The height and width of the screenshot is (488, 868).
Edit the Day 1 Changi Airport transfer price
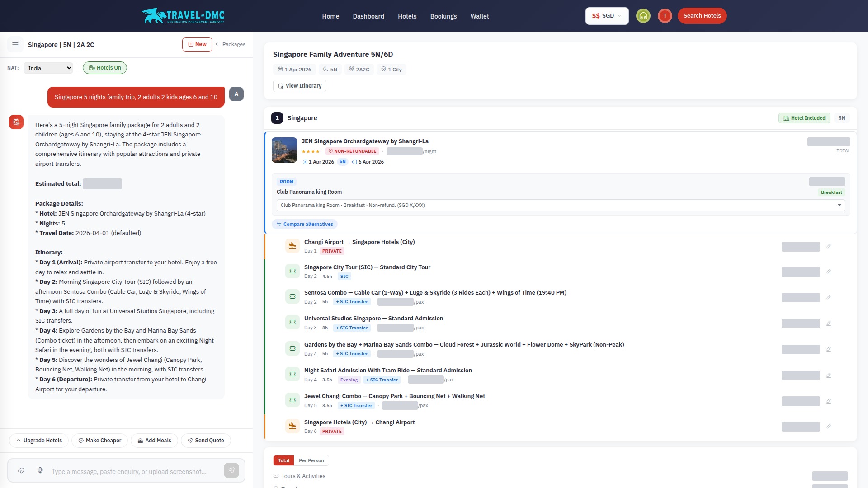829,247
